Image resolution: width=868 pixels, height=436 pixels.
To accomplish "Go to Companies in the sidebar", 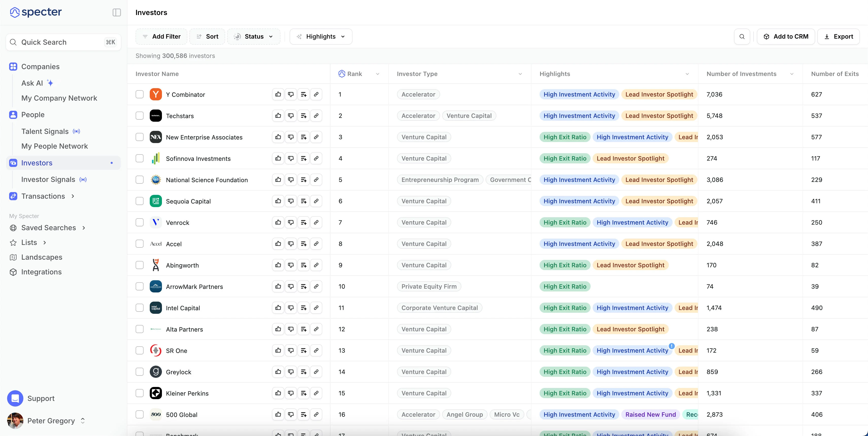I will tap(40, 67).
